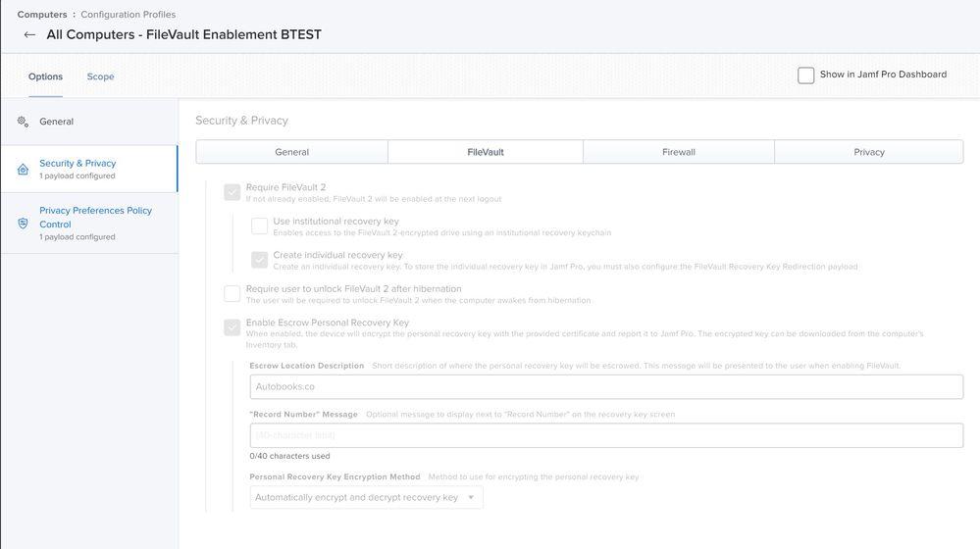This screenshot has height=549, width=980.
Task: Click the Security & Privacy house icon
Action: pyautogui.click(x=24, y=170)
